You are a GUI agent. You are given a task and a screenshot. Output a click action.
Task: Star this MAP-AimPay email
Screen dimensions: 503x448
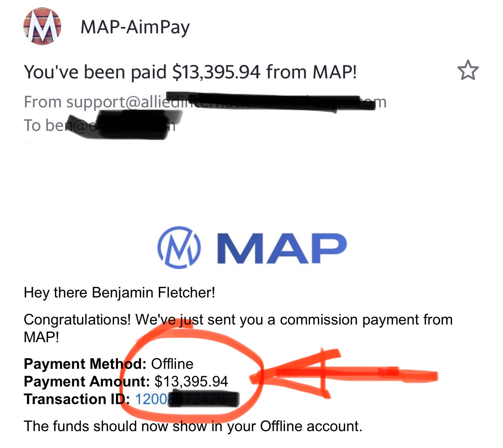pyautogui.click(x=468, y=71)
